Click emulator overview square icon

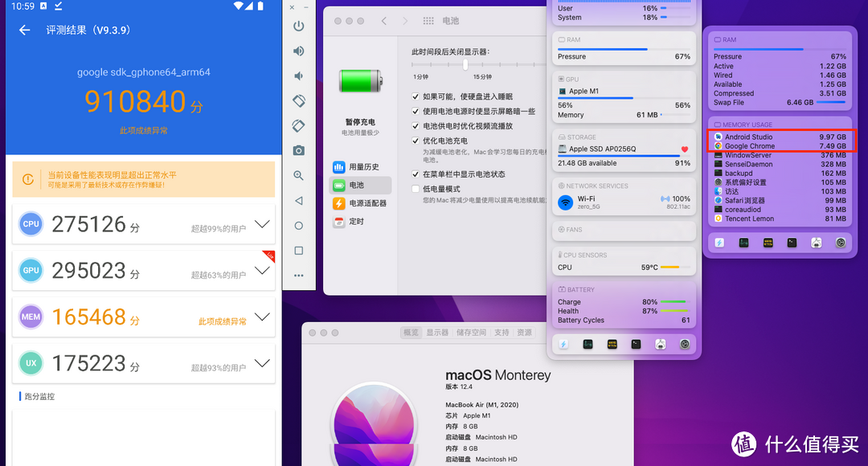(298, 251)
